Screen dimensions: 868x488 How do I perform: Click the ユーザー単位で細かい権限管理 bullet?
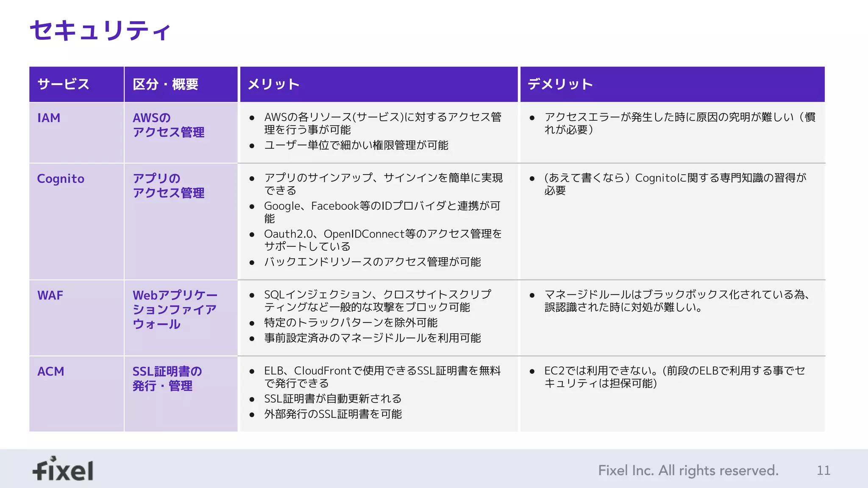[356, 145]
